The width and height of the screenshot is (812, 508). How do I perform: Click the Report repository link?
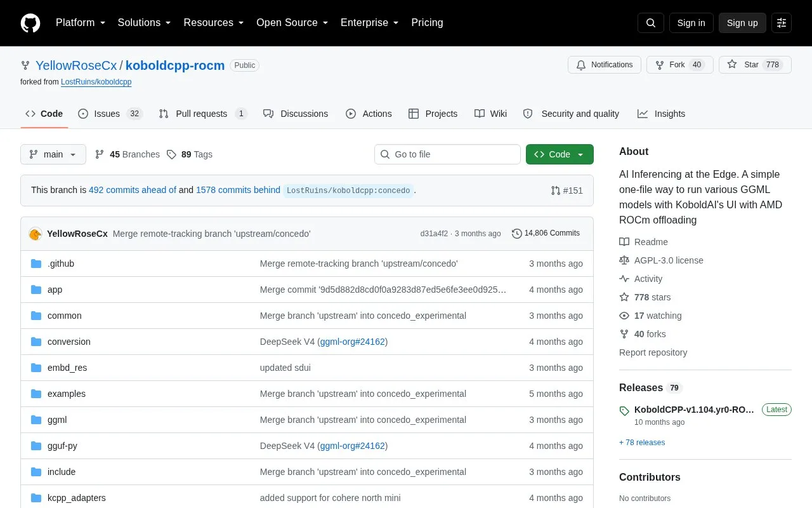pos(653,352)
